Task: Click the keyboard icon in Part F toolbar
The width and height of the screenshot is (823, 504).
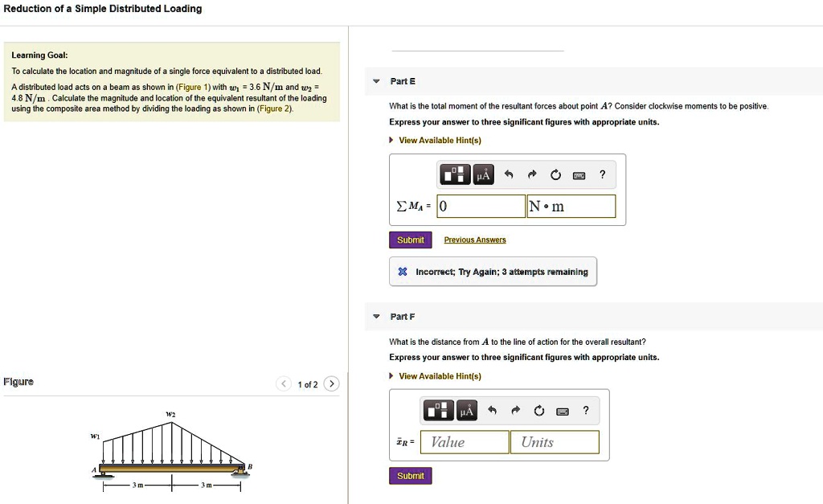Action: 563,411
